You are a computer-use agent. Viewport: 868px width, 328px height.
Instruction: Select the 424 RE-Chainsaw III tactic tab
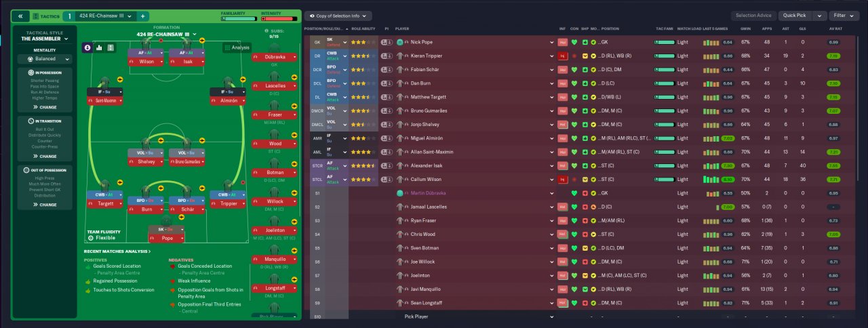(105, 16)
